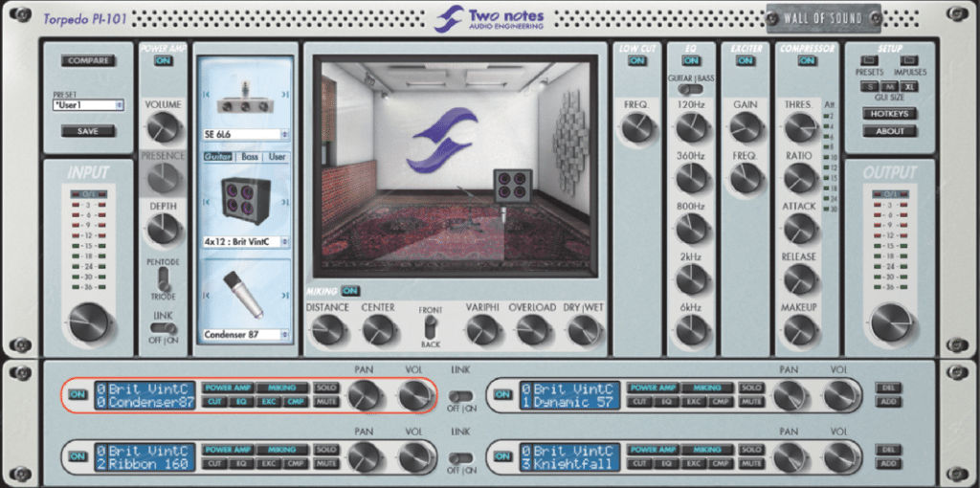Click the speaker cabinet in the room view
980x488 pixels.
coord(513,186)
